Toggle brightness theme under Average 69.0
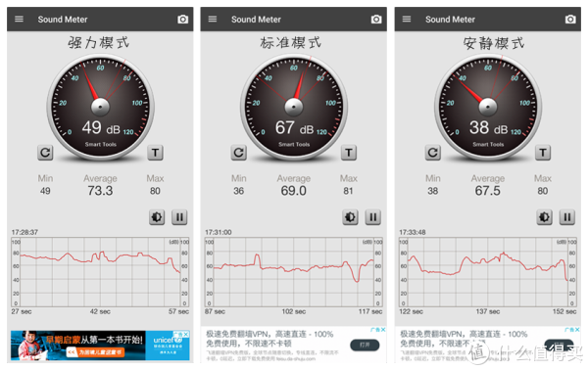Screen dimensions: 588x370 350,217
